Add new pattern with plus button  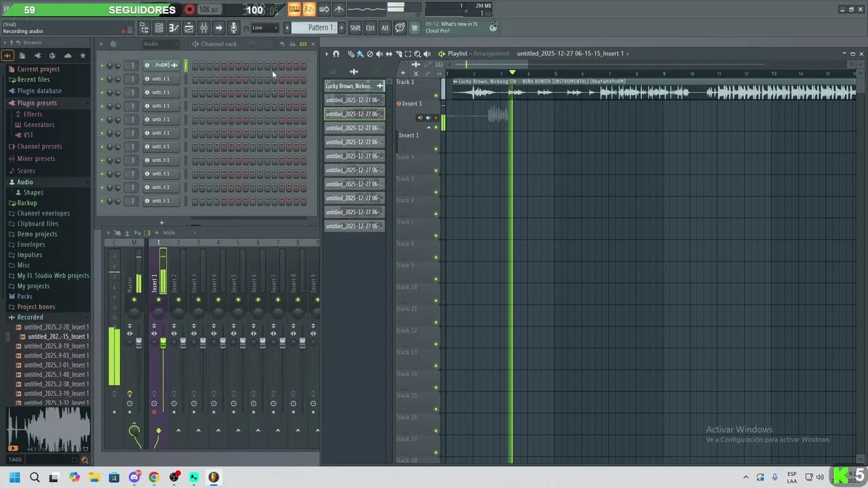(341, 28)
